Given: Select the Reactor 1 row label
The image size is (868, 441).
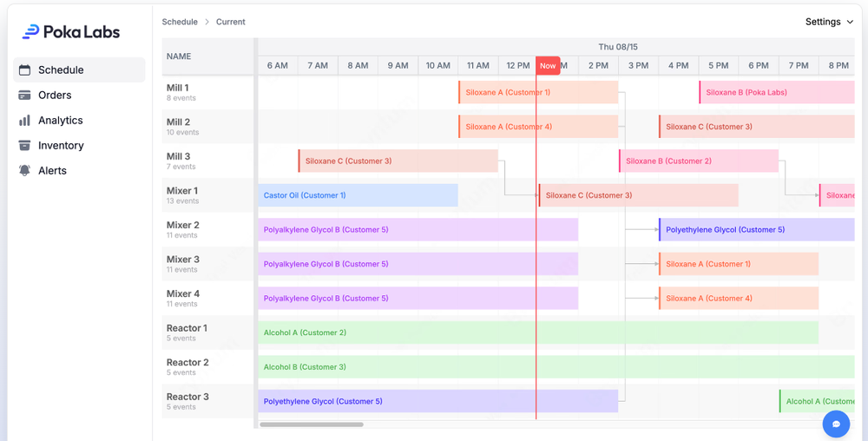Looking at the screenshot, I should click(x=187, y=327).
